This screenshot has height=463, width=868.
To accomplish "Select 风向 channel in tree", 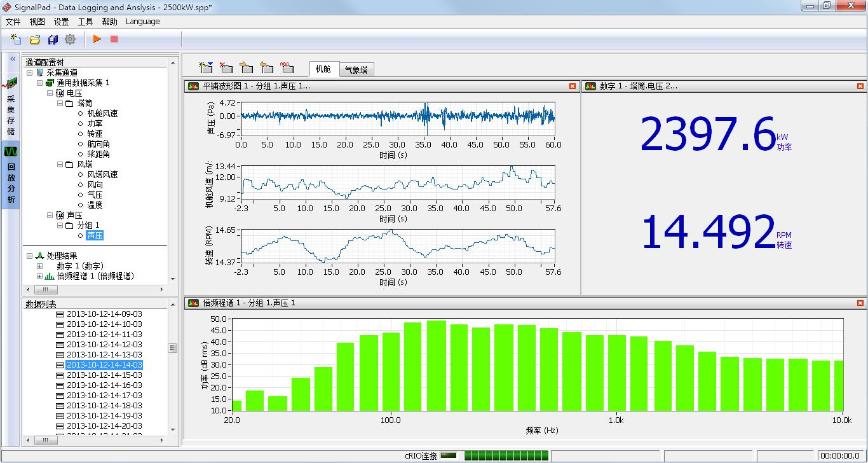I will pyautogui.click(x=95, y=184).
